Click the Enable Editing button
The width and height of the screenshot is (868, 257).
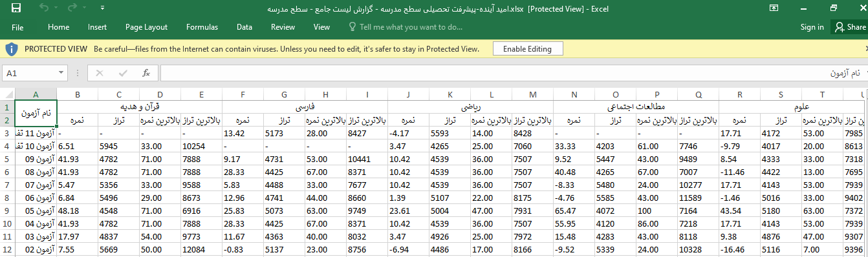pyautogui.click(x=527, y=49)
